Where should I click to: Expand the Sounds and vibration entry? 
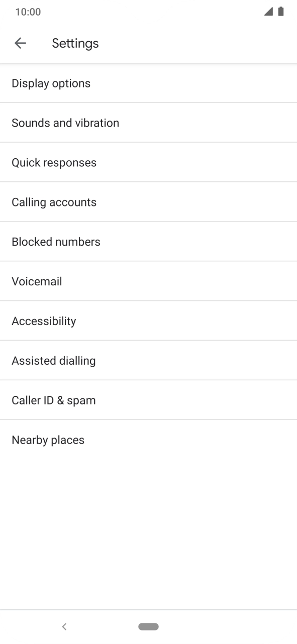148,123
